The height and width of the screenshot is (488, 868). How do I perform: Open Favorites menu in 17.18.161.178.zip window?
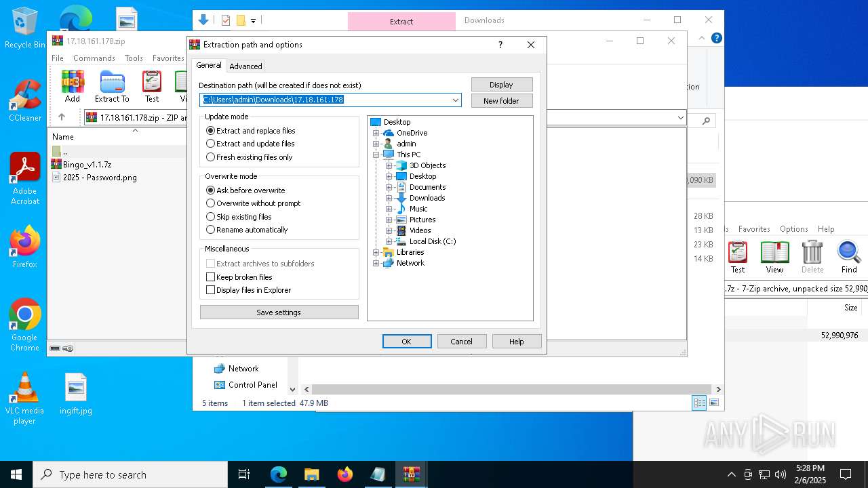168,58
